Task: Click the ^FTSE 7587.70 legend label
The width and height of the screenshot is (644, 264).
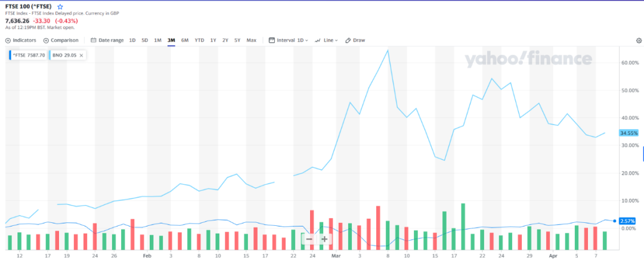Action: click(x=28, y=55)
